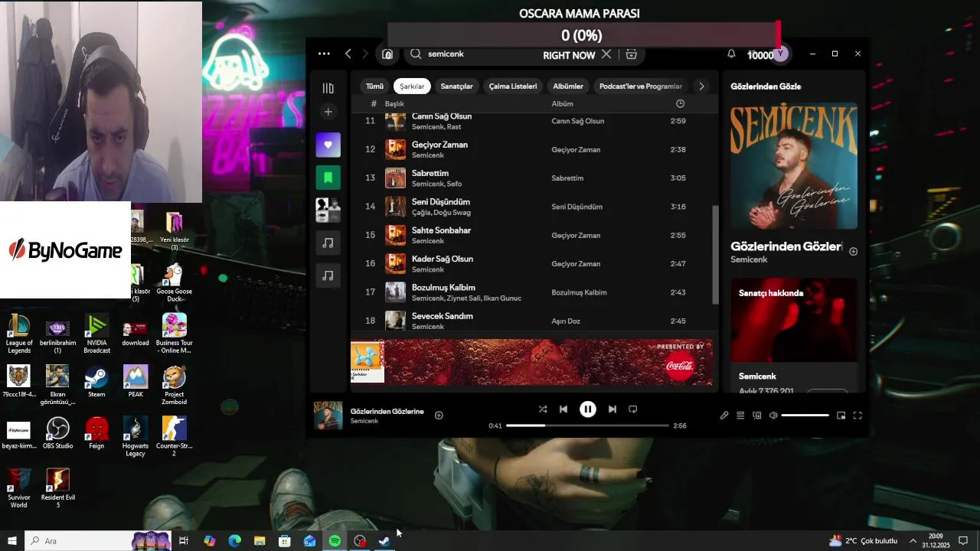
Task: Select the Şarkılar filter chip
Action: (412, 86)
